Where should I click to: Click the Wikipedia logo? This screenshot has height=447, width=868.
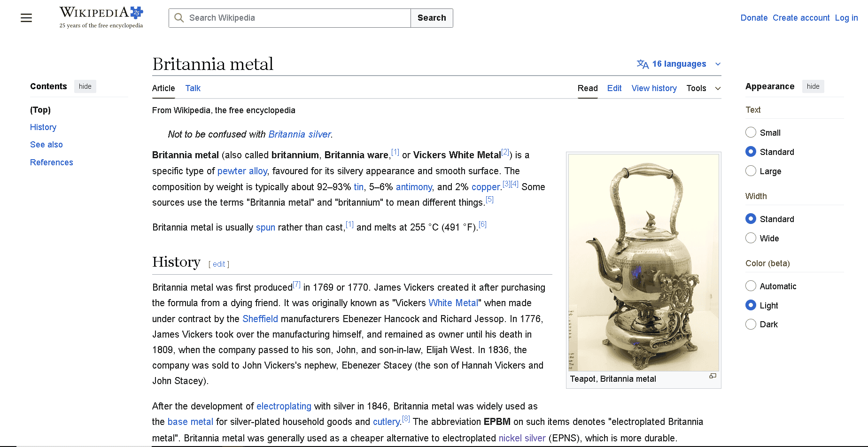[100, 13]
